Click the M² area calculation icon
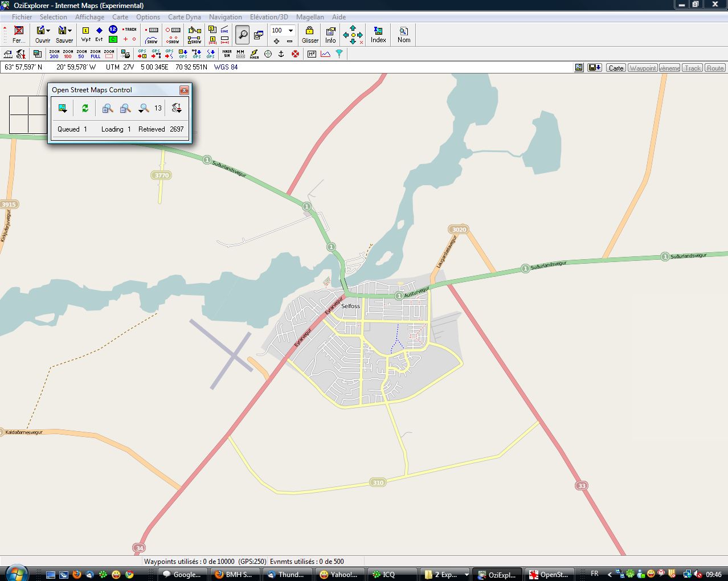Screen dimensions: 728x581 tap(312, 54)
